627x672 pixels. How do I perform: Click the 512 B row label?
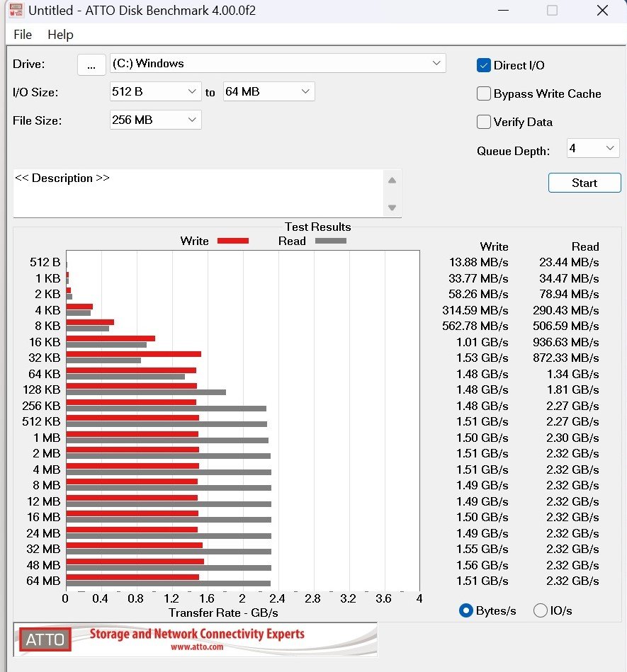pos(45,262)
